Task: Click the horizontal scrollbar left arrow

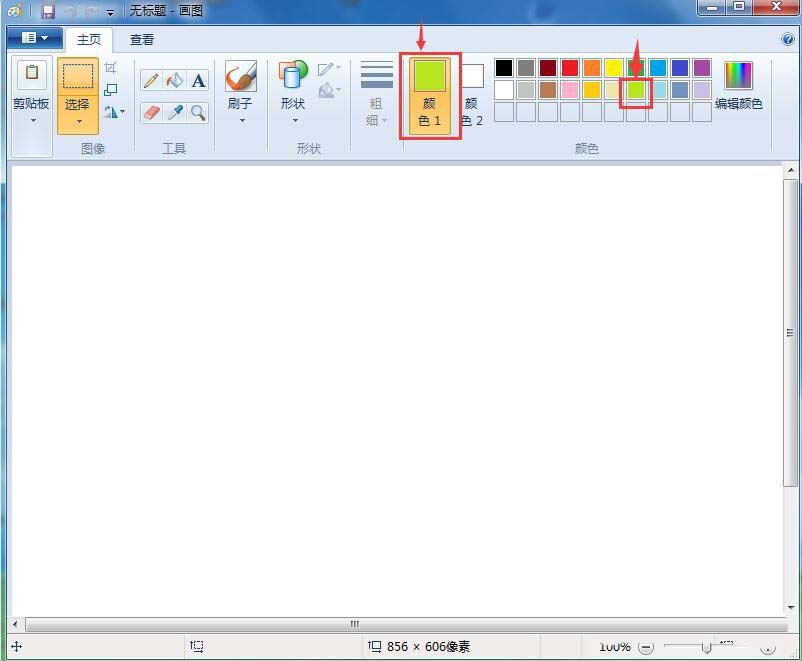Action: click(x=15, y=624)
